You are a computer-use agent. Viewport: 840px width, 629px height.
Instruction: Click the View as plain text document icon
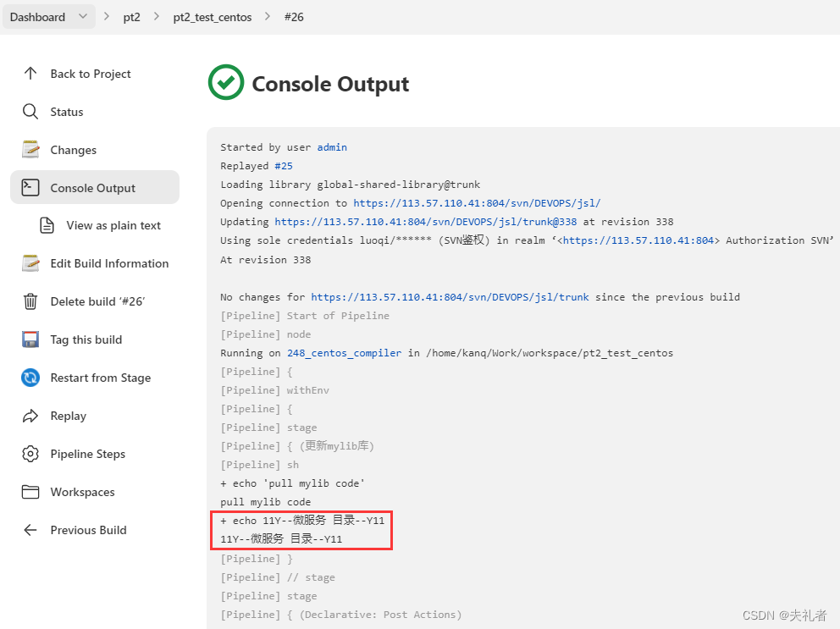47,225
